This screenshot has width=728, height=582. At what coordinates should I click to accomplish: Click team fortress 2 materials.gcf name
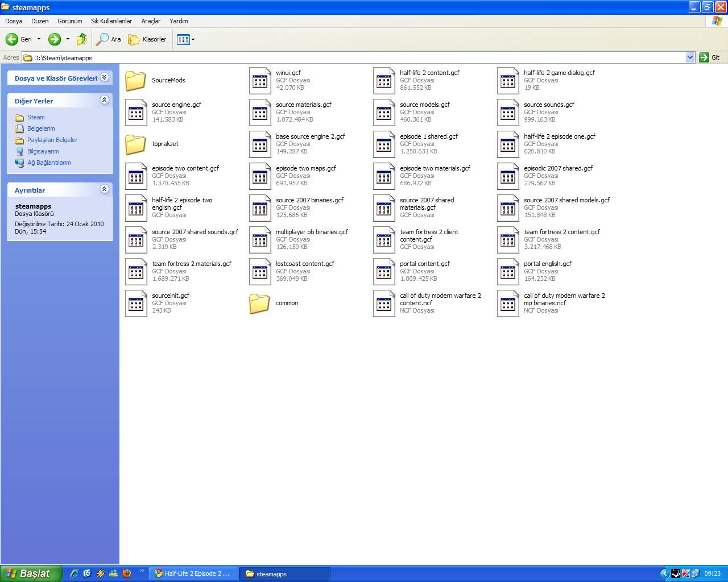tap(192, 264)
